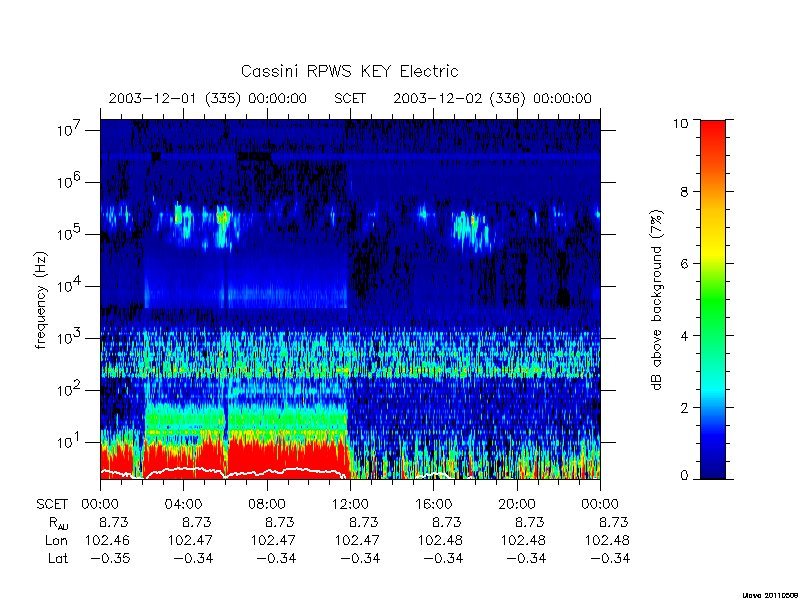The image size is (800, 600).
Task: Pick the green middle of the colorbar
Action: pyautogui.click(x=713, y=301)
